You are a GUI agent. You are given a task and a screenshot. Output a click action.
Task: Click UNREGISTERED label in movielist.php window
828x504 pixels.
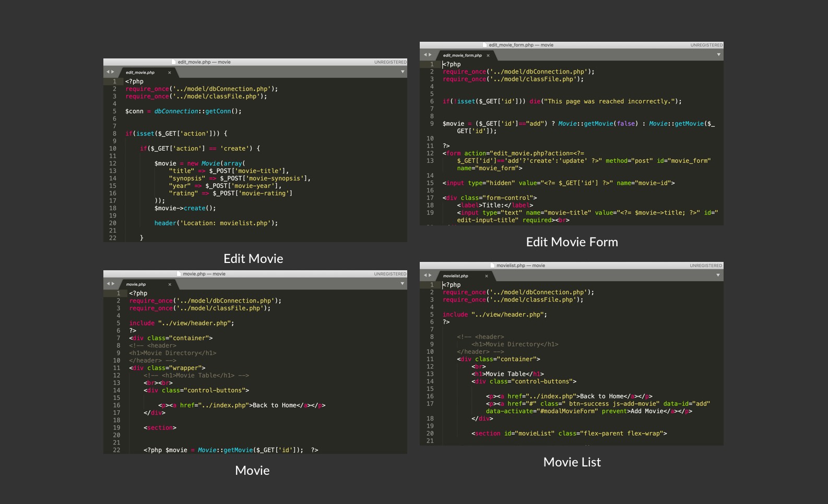[705, 266]
